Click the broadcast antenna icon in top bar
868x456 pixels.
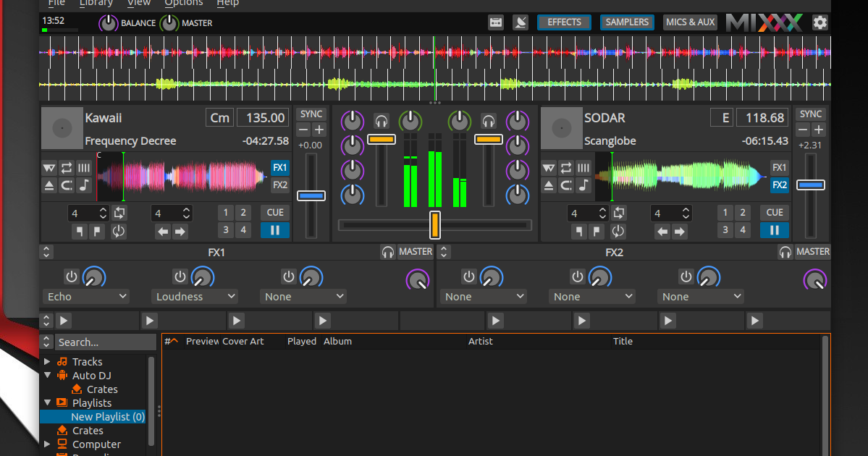pos(521,22)
